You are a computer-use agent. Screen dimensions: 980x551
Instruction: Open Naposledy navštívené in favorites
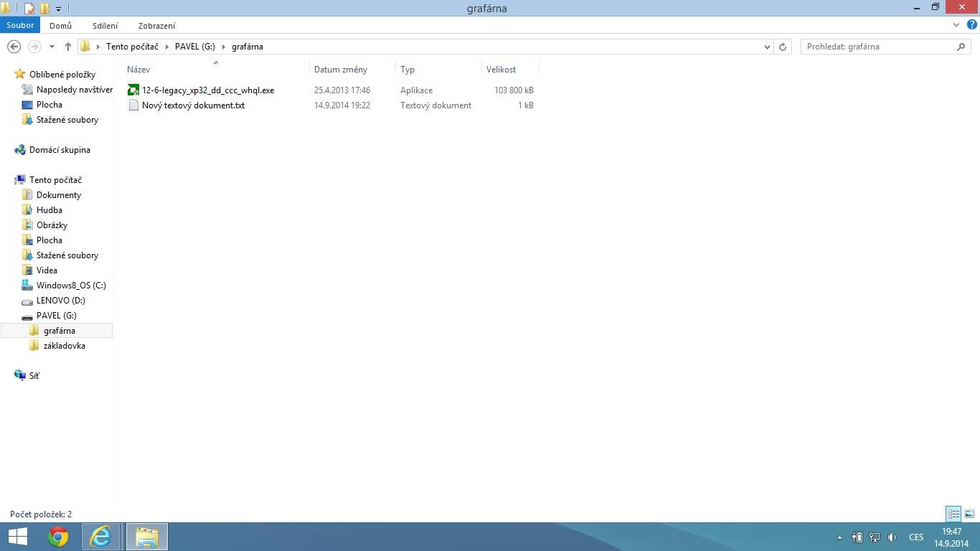pos(75,90)
